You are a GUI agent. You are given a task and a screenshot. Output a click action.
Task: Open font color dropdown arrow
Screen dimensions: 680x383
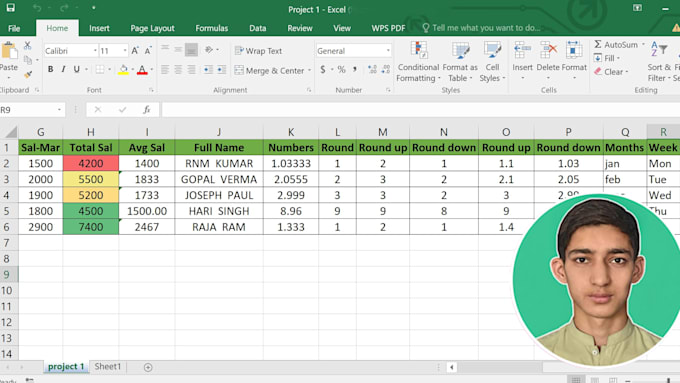(x=151, y=69)
